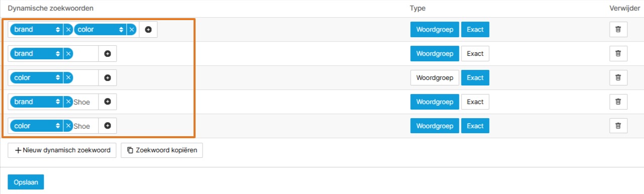Add element with plus icon in brand color row
This screenshot has width=644, height=194.
148,30
